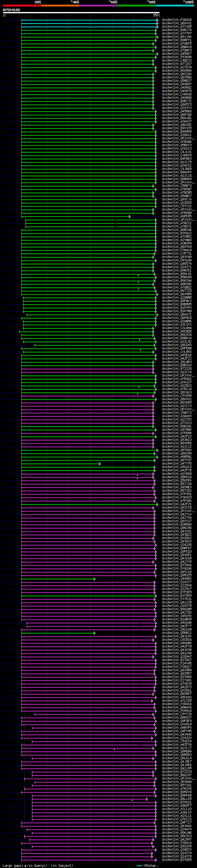This screenshot has height=868, width=197.
Task: Select hit label UniRef100_O24295
Action: point(176,545)
